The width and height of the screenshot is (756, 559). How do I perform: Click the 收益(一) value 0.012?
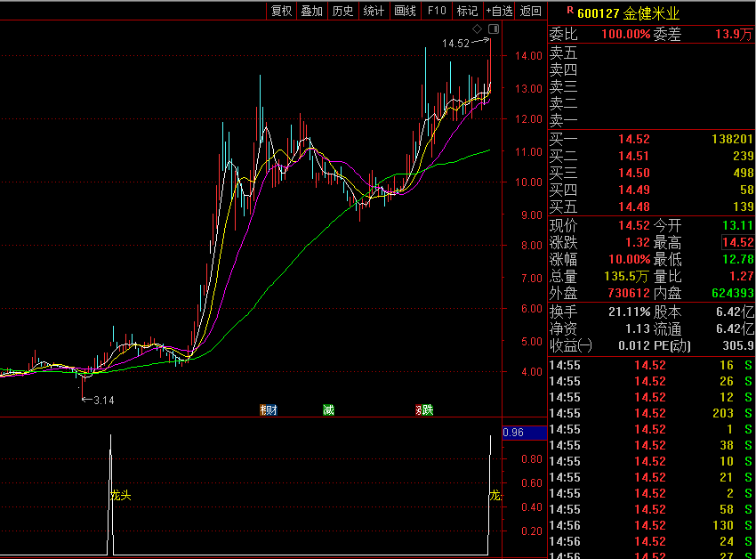pyautogui.click(x=634, y=345)
